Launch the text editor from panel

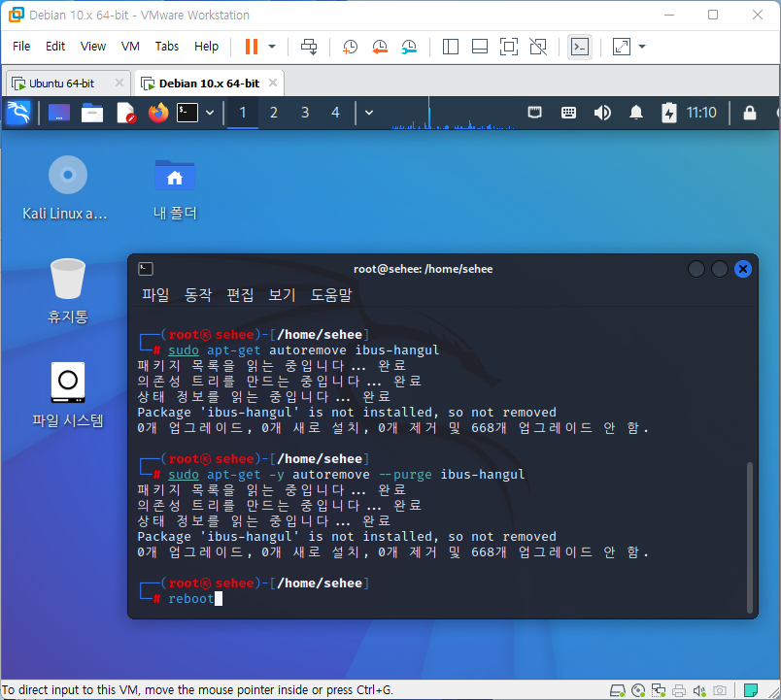[x=125, y=113]
